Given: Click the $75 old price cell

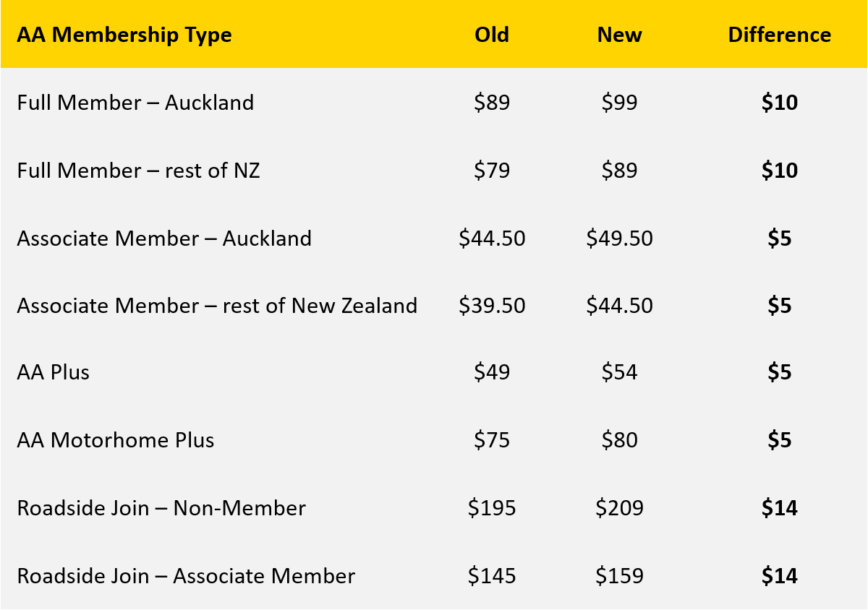Looking at the screenshot, I should pyautogui.click(x=492, y=440).
